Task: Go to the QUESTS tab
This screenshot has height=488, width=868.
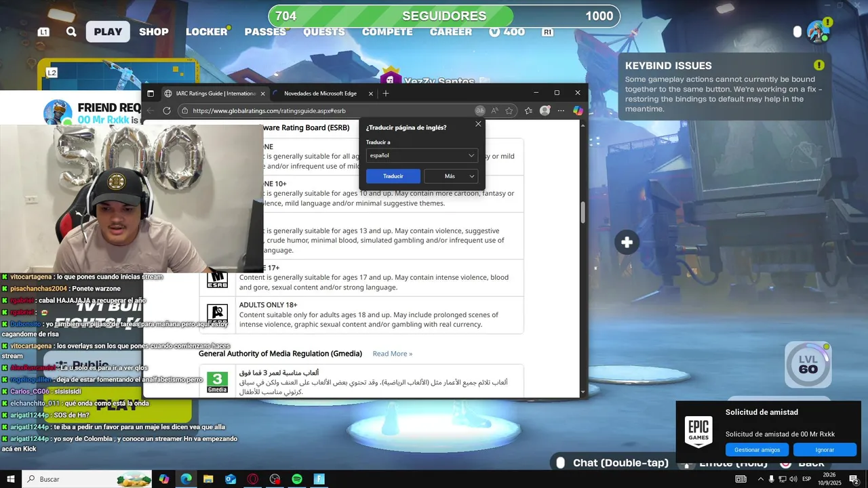Action: coord(324,32)
